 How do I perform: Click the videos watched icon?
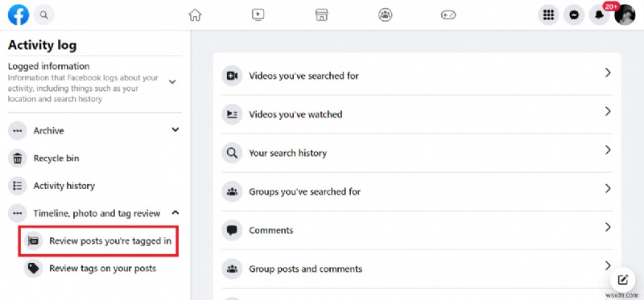tap(232, 114)
